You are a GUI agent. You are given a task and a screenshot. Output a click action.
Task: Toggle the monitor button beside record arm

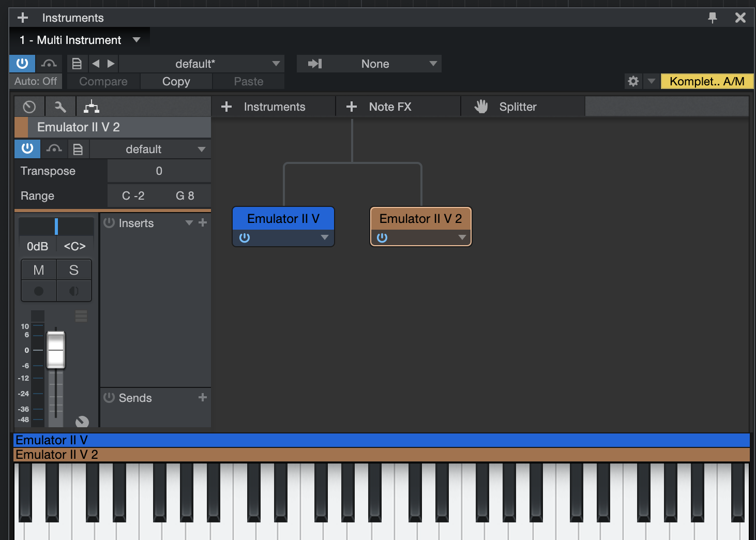(74, 291)
